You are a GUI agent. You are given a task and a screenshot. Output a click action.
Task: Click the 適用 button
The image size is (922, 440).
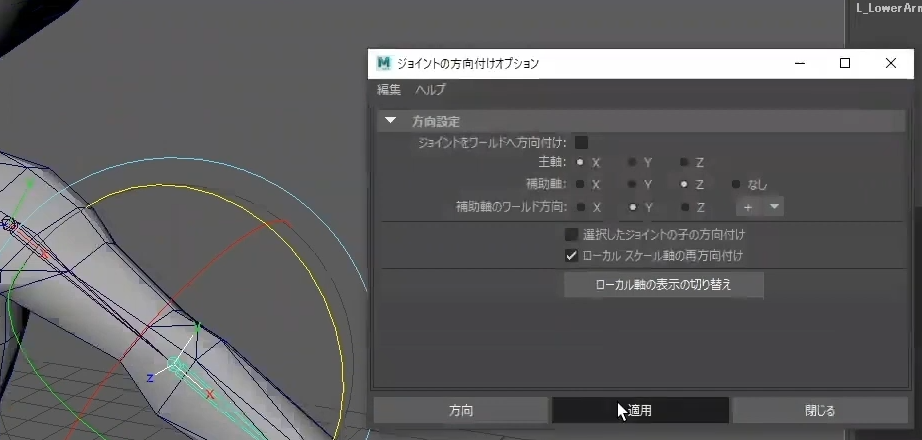coord(640,410)
